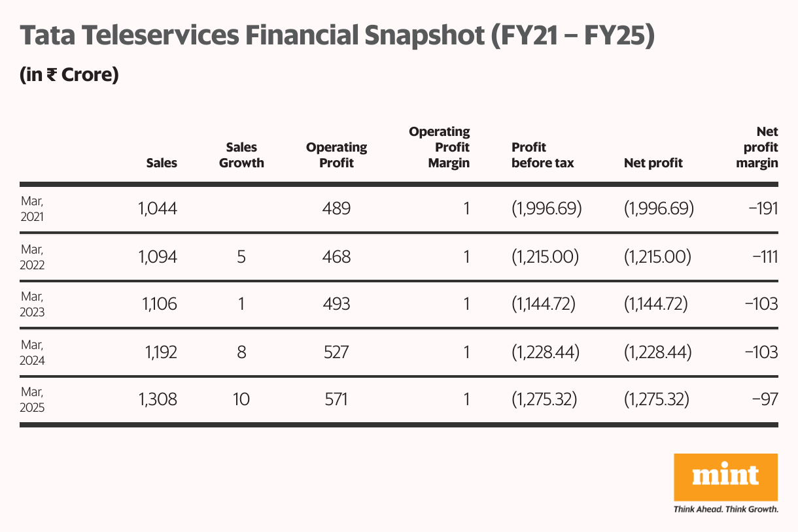Click the Net profit column header
Viewport: 798px width, 532px height.
[x=653, y=163]
